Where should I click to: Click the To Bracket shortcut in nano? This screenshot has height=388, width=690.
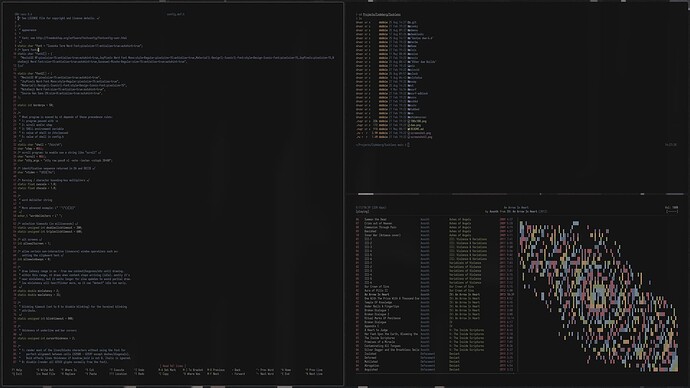click(x=193, y=370)
